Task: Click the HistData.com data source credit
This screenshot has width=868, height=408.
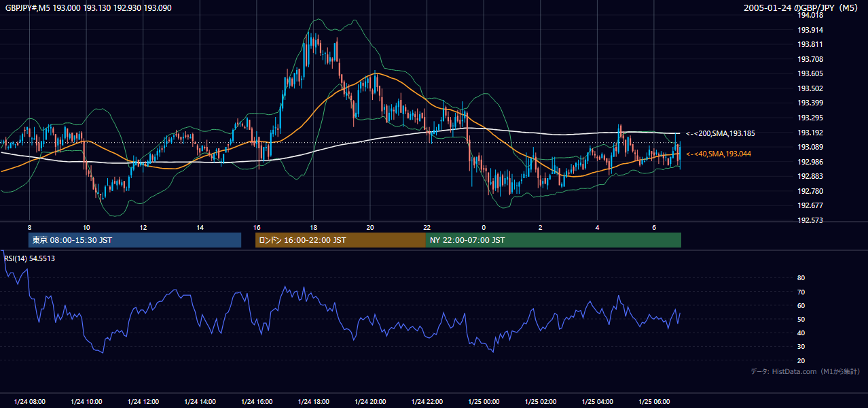Action: coord(806,371)
